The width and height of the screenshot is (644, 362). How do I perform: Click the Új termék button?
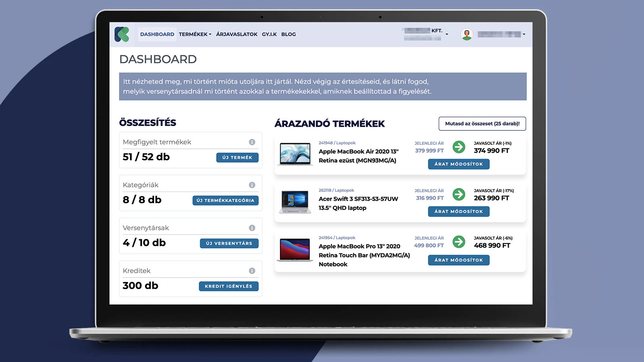click(x=237, y=157)
